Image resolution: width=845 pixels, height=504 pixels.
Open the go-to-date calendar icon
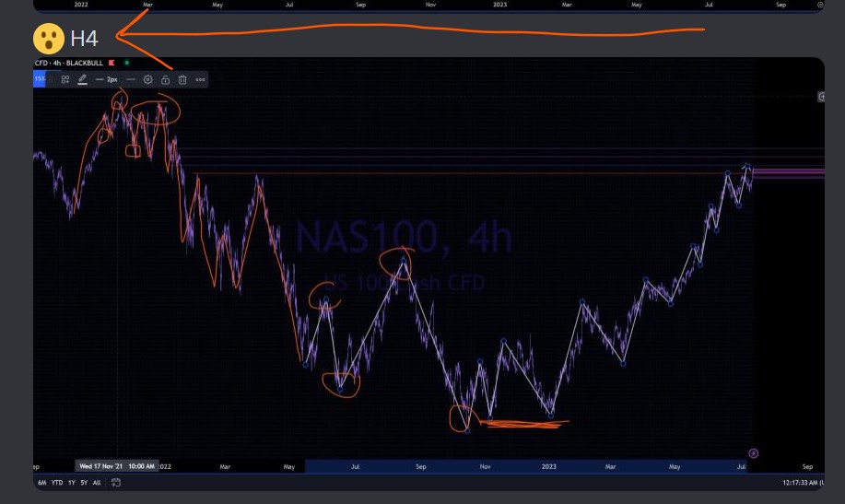116,483
